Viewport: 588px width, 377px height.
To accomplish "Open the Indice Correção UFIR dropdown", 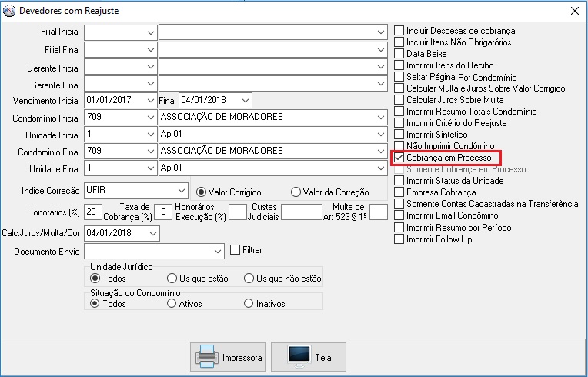I will (181, 190).
